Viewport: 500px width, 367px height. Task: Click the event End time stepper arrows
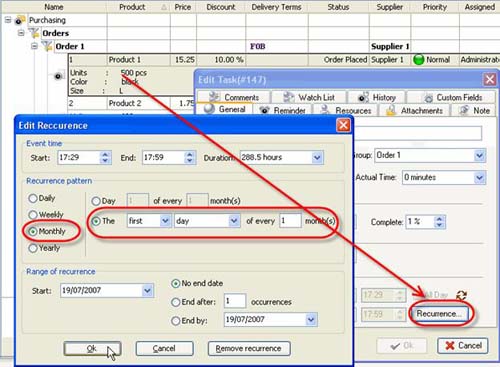pyautogui.click(x=189, y=158)
